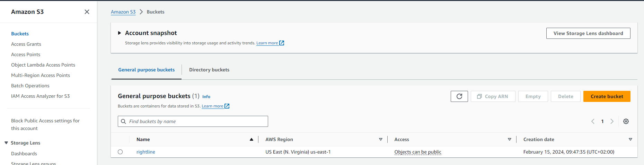Select General purpose buckets tab
This screenshot has height=165, width=644.
pyautogui.click(x=146, y=70)
